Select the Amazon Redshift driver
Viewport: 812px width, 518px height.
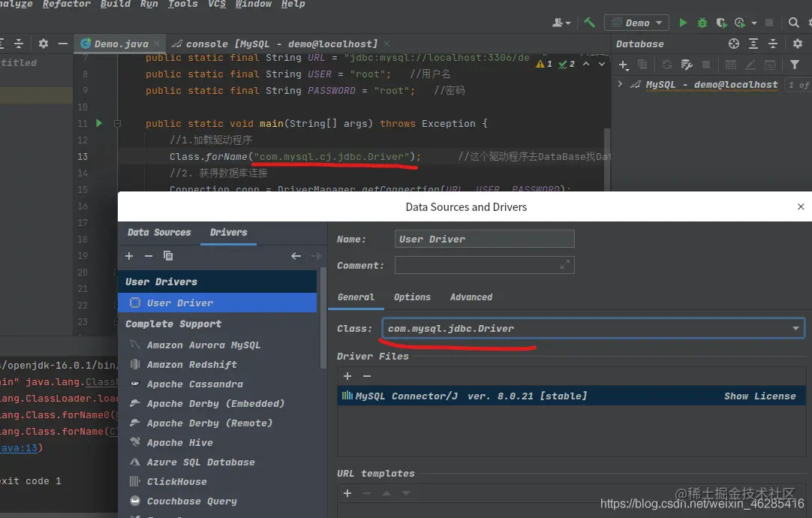217,365
